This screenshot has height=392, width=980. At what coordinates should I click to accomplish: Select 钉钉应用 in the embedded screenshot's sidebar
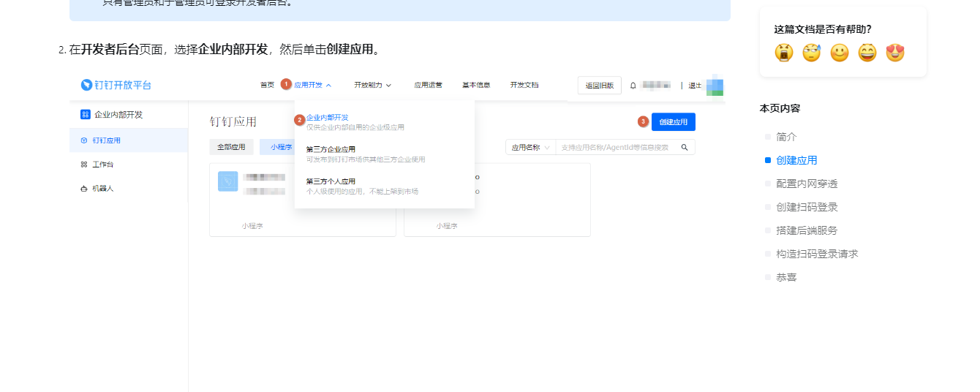[129, 140]
